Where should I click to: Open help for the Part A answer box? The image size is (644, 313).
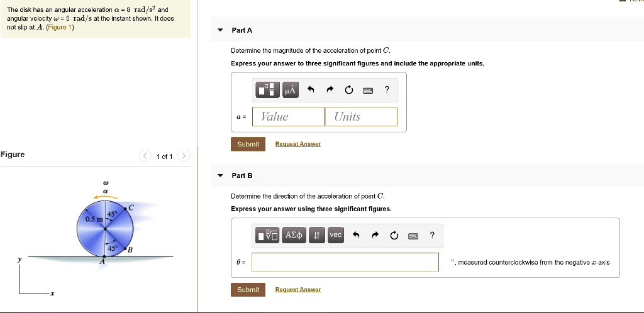(387, 90)
